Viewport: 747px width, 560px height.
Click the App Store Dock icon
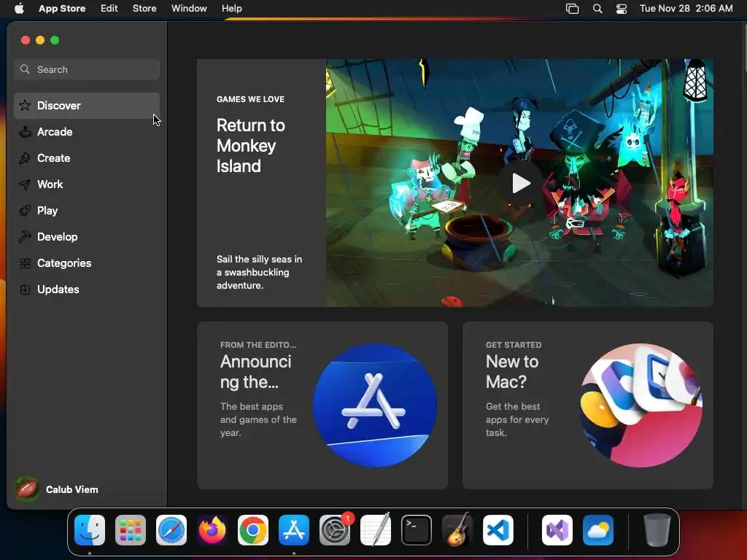294,530
